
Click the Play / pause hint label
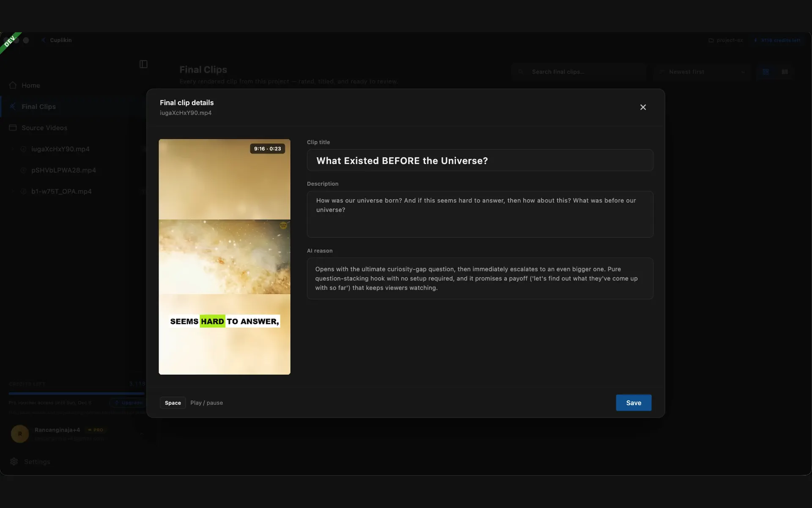[x=206, y=403]
